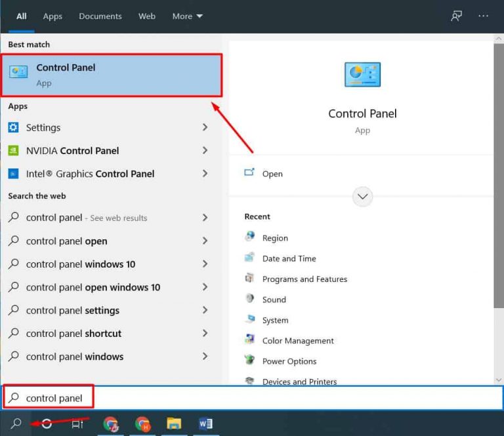Click the preview pane vertical scrollbar
The height and width of the screenshot is (436, 504).
(499, 176)
